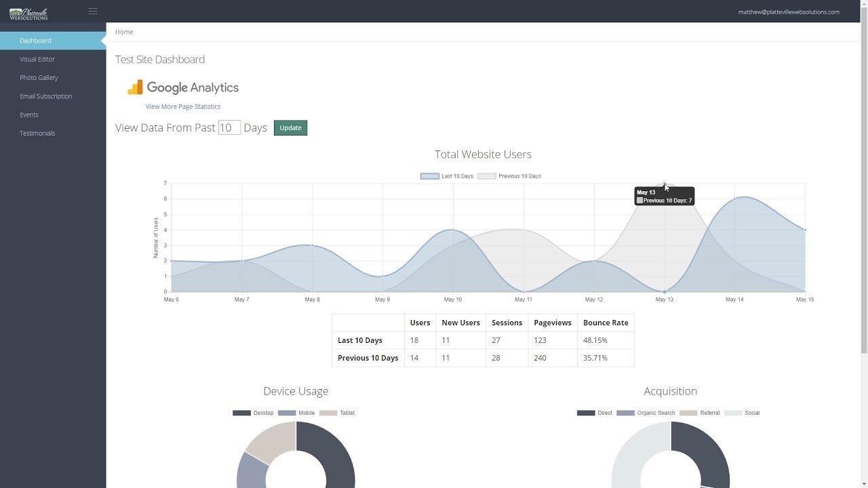Toggle Referral legend in Acquisition
The width and height of the screenshot is (868, 488).
point(688,413)
